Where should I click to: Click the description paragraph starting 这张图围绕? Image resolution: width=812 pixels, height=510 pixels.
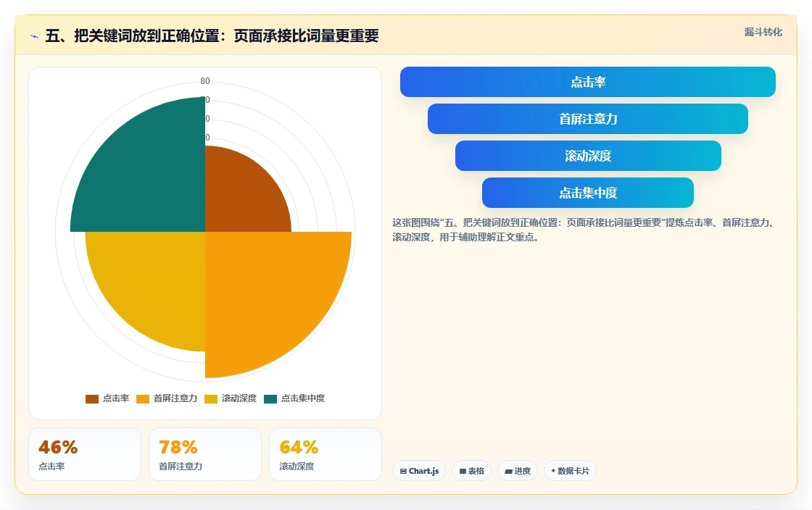pyautogui.click(x=584, y=230)
